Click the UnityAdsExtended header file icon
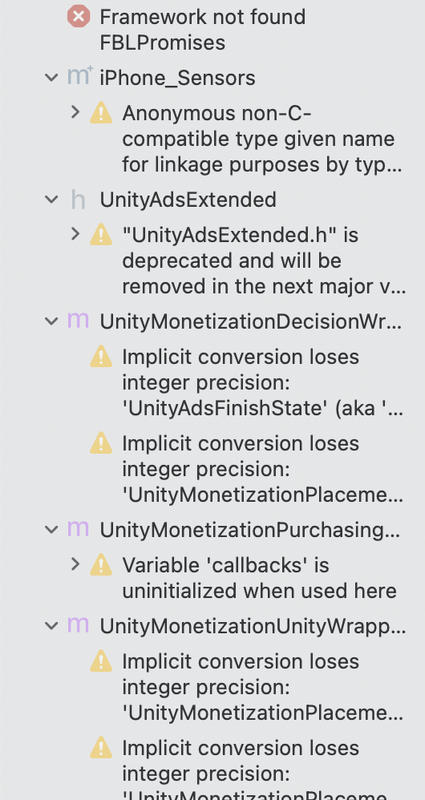Image resolution: width=425 pixels, height=800 pixels. [x=78, y=199]
